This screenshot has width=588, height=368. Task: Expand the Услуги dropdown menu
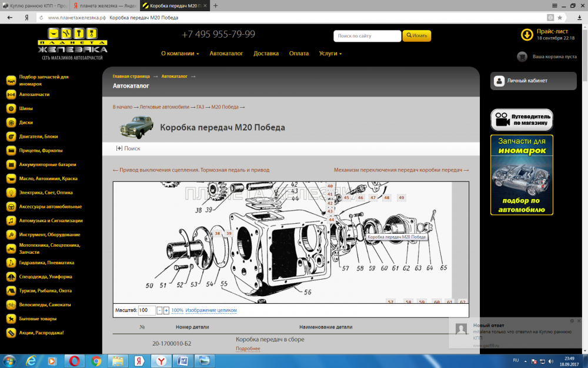(x=330, y=54)
